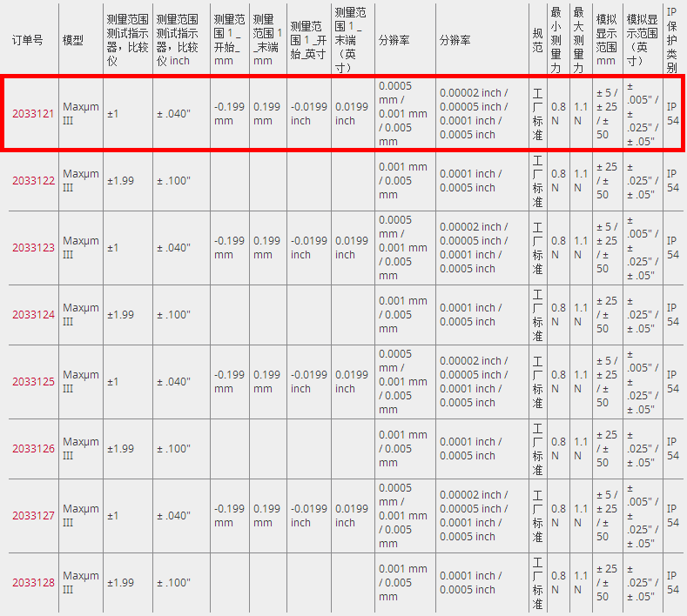Screen dimensions: 687x616
Task: Open order number 2033123 link
Action: point(33,248)
